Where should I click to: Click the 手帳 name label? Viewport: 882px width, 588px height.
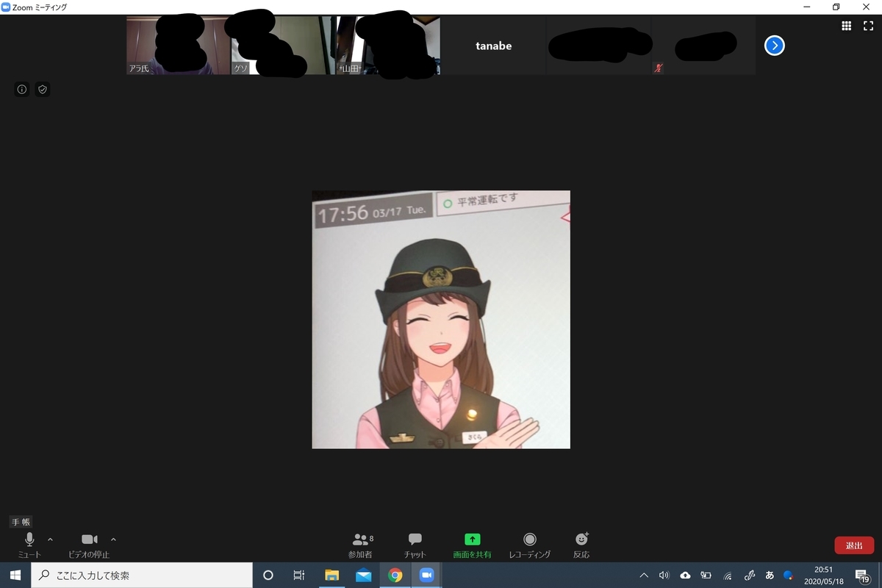pos(21,522)
